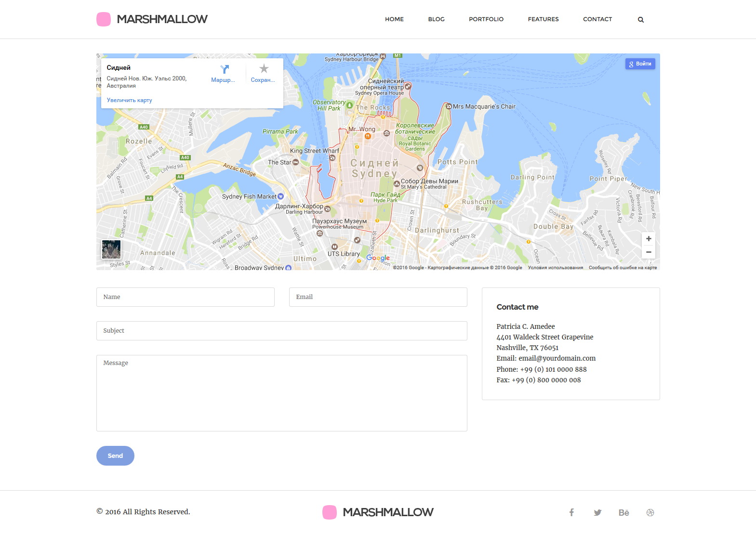Viewport: 756px width, 534px height.
Task: Open the Facebook icon in footer
Action: click(571, 512)
